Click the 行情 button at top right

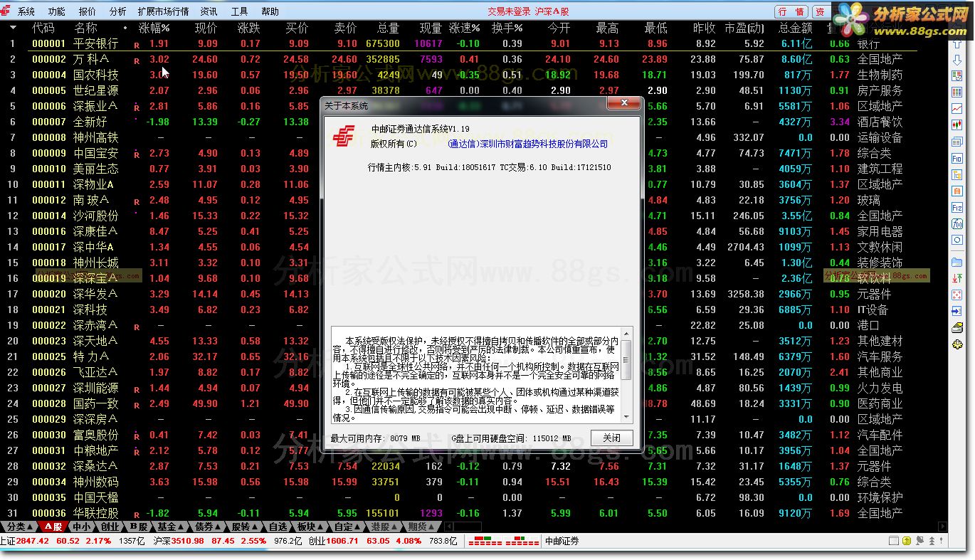coord(792,12)
